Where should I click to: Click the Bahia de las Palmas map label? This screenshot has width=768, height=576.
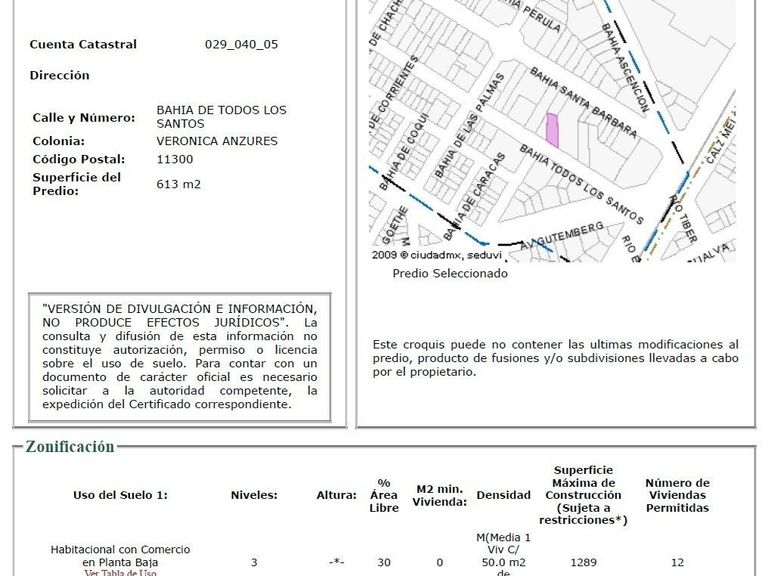(469, 125)
